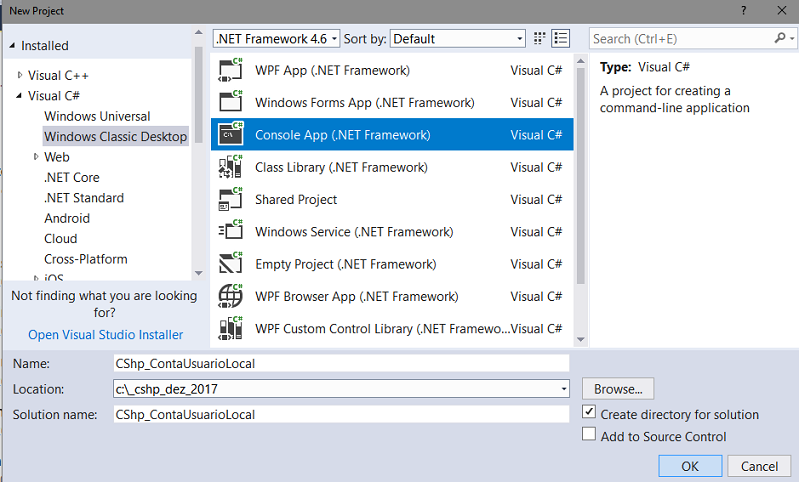Screen dimensions: 799x482
Task: Select WPF Custom Control Library row
Action: (392, 328)
